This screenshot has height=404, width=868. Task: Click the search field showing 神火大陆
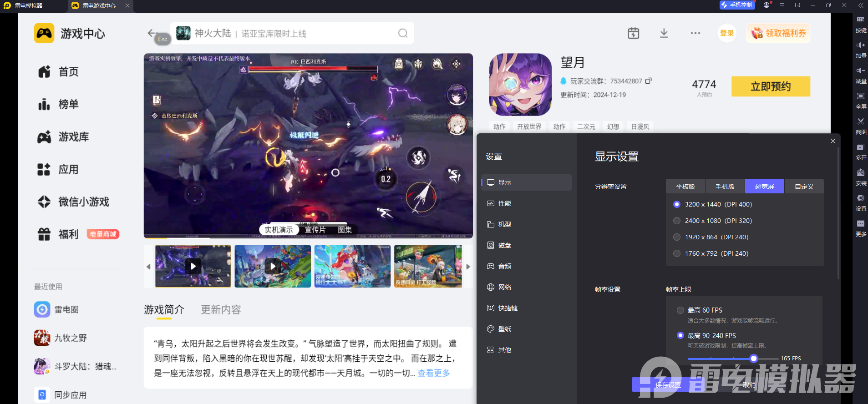coord(292,33)
